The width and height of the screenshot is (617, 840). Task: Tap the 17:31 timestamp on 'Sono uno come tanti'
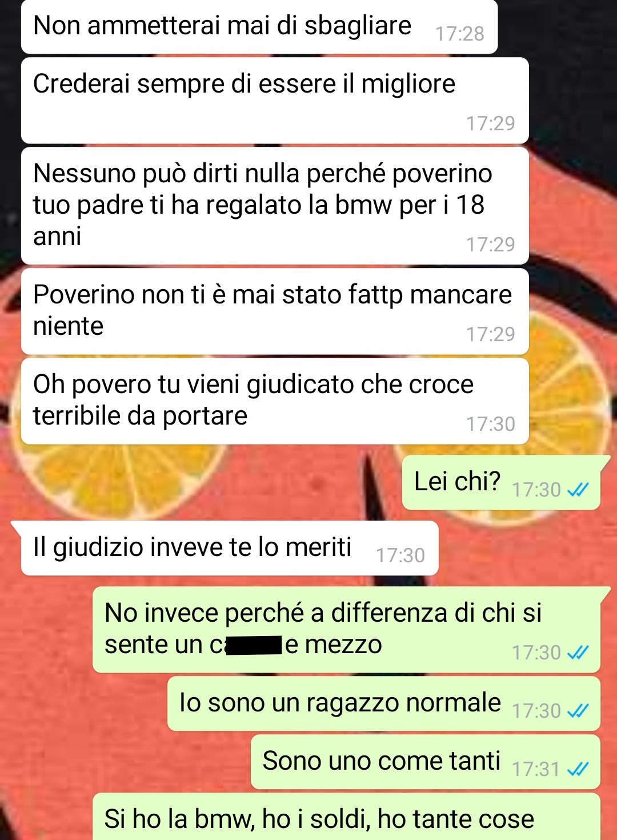coord(536,769)
